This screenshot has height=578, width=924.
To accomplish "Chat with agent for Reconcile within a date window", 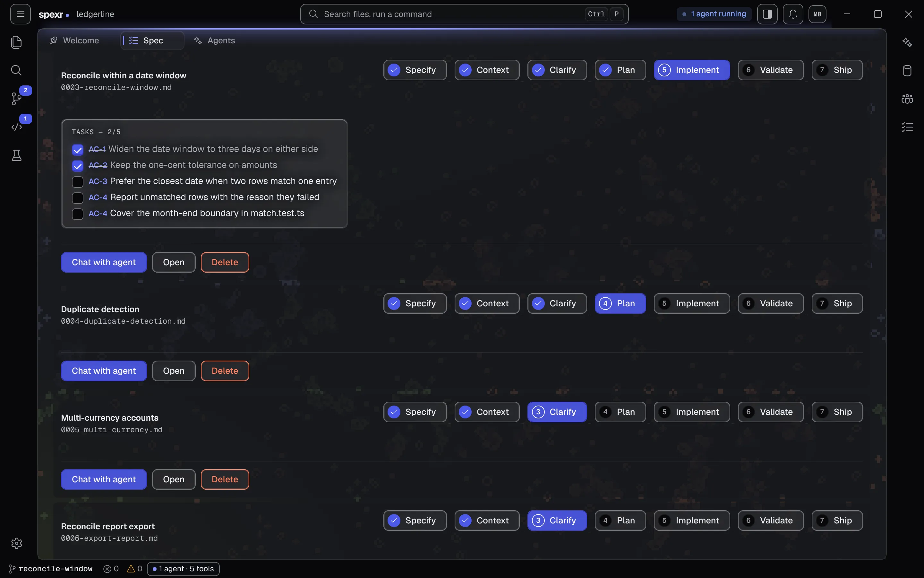I will click(x=104, y=262).
